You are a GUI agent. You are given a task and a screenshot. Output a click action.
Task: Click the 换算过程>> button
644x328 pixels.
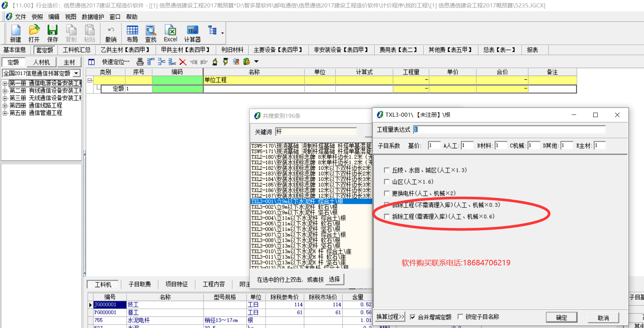390,317
